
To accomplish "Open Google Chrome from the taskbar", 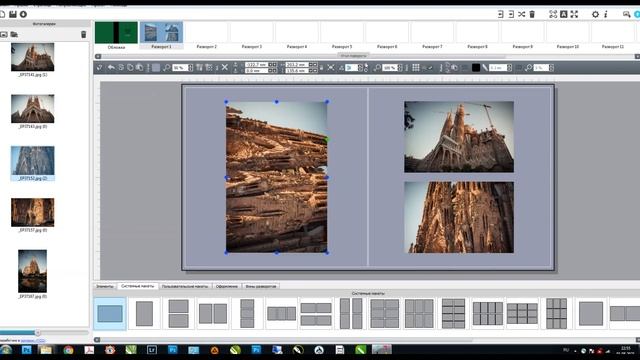I will click(x=68, y=350).
